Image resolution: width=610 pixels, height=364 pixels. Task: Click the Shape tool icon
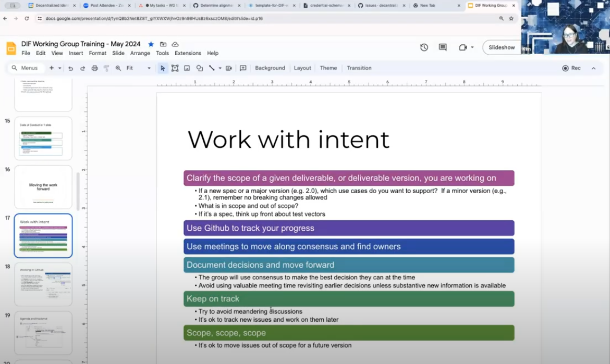199,68
